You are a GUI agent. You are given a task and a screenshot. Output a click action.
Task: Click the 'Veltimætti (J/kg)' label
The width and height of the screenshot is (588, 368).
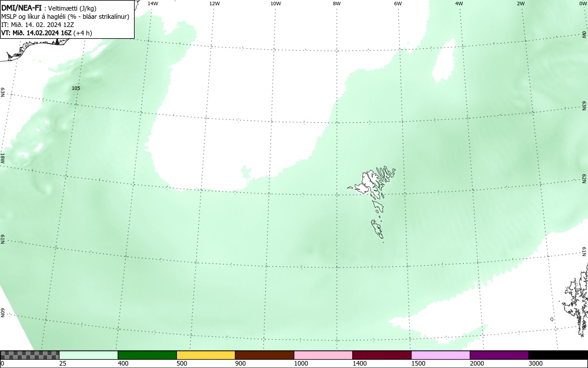[x=72, y=8]
